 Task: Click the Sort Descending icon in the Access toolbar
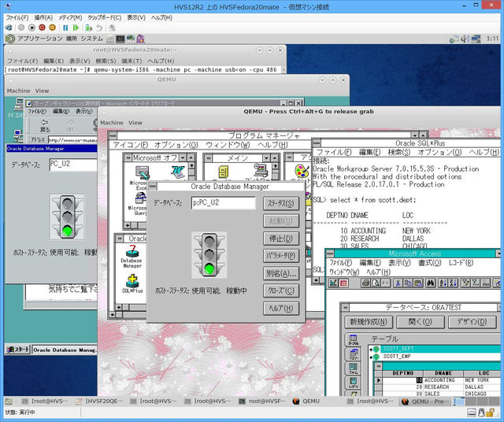click(x=454, y=283)
